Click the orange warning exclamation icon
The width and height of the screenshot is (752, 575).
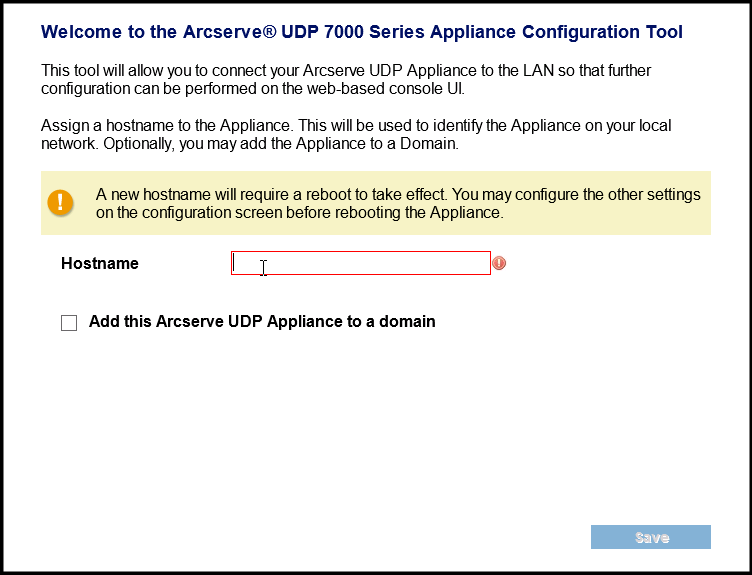pos(61,202)
